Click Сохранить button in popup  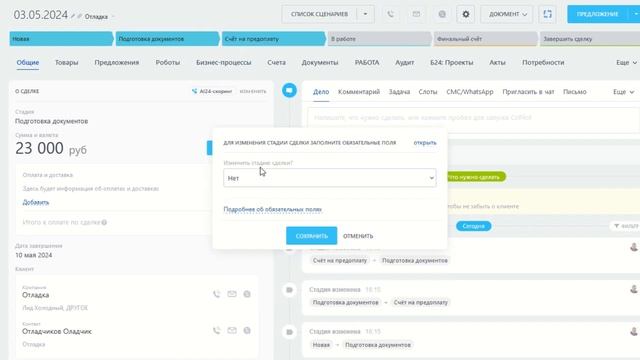point(311,236)
